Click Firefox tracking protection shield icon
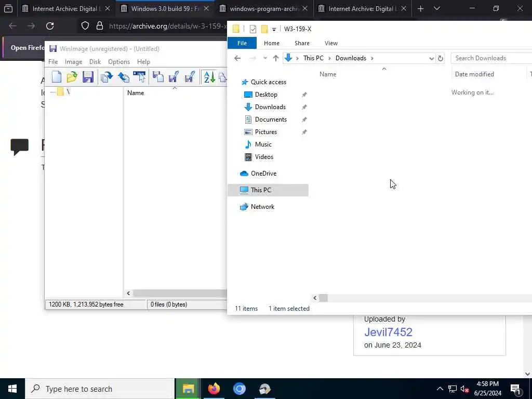The width and height of the screenshot is (532, 399). pos(85,26)
